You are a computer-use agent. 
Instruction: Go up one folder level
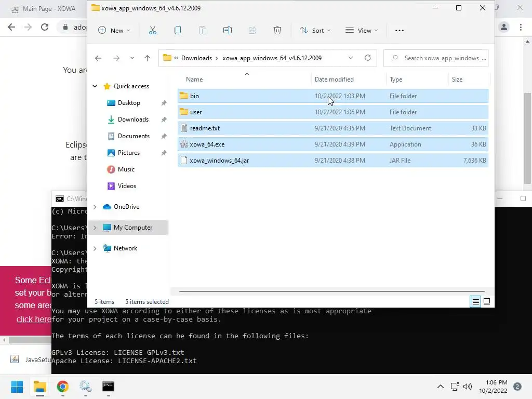click(147, 58)
